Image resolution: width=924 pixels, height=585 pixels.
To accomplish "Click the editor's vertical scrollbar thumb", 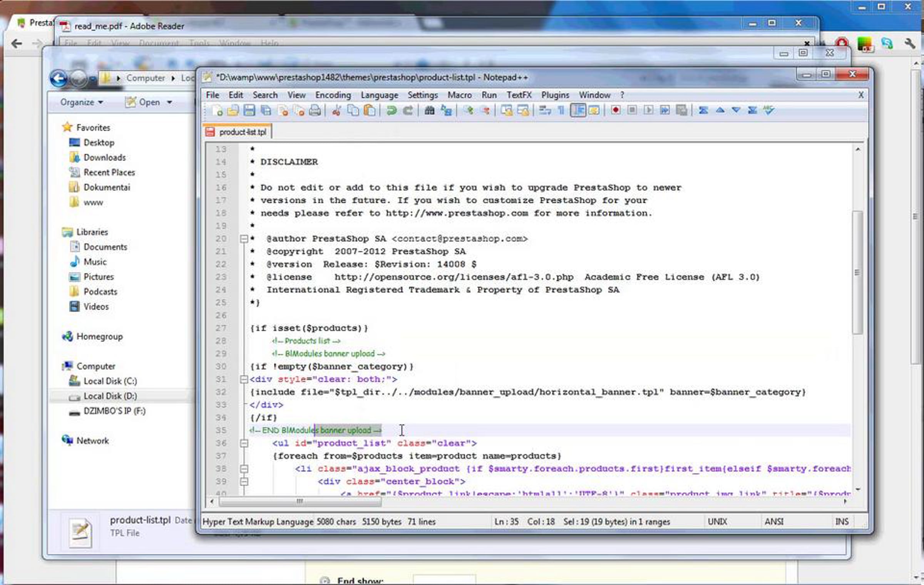I will (x=857, y=272).
